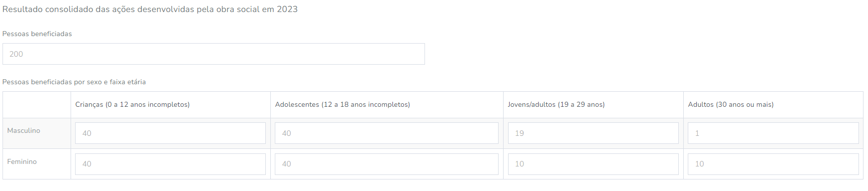Click the Adultos (30 anos ou mais) header
868x191 pixels.
pos(731,105)
